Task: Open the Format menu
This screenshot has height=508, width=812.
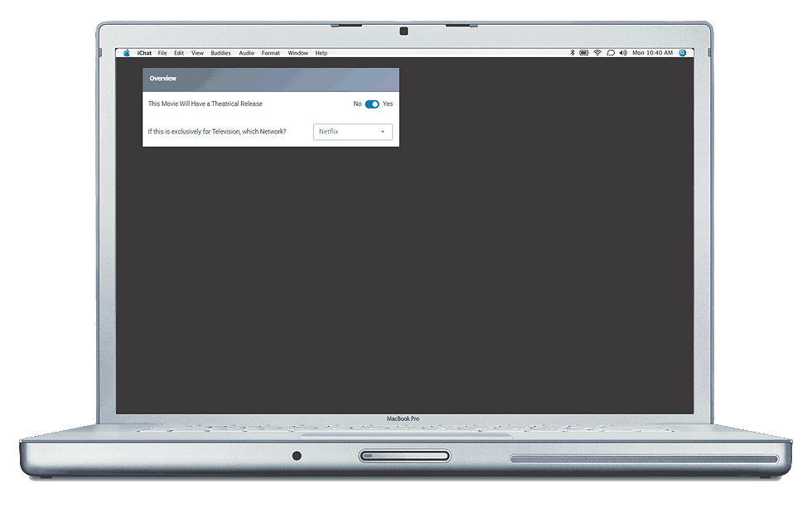Action: [x=270, y=53]
